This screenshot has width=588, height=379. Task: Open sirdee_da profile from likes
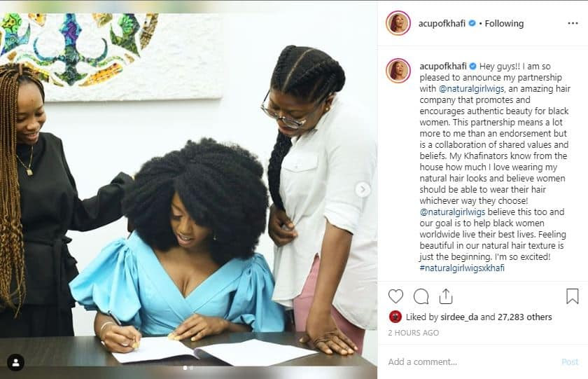click(459, 317)
